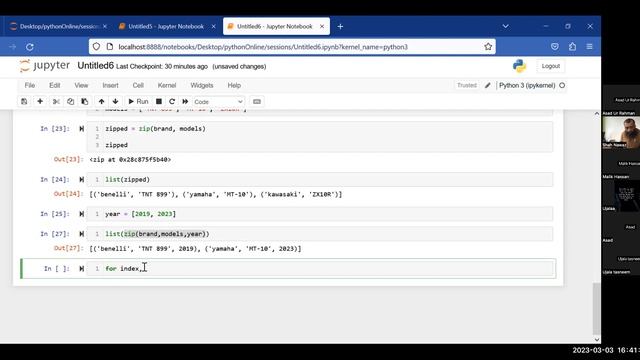Viewport: 640px width, 360px height.
Task: Run the empty-prompt cell via its run icon
Action: pos(82,269)
